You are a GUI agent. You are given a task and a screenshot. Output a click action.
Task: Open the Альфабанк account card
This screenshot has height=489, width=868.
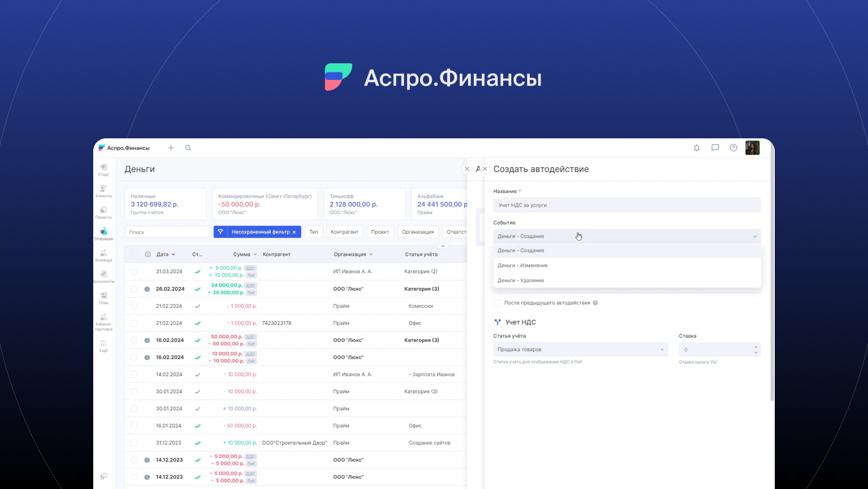[439, 204]
